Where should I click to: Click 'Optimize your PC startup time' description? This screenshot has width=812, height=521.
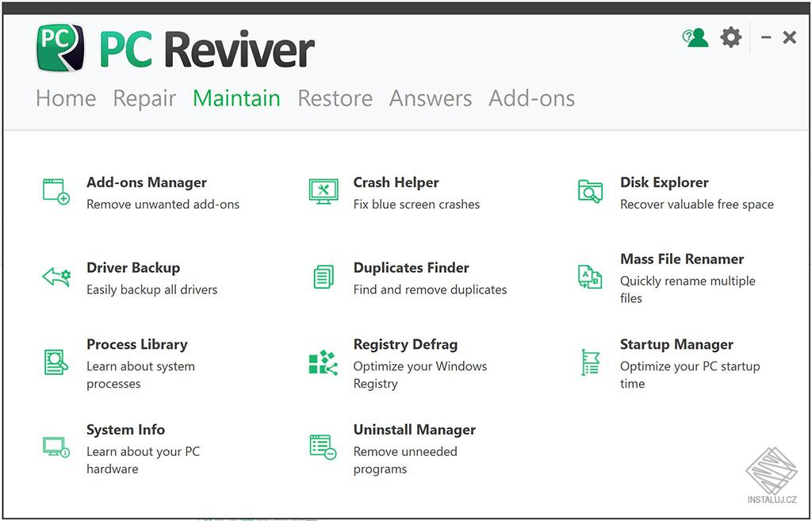point(690,375)
